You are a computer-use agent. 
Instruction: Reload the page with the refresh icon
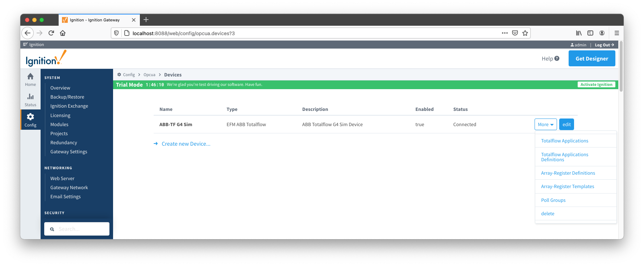51,33
